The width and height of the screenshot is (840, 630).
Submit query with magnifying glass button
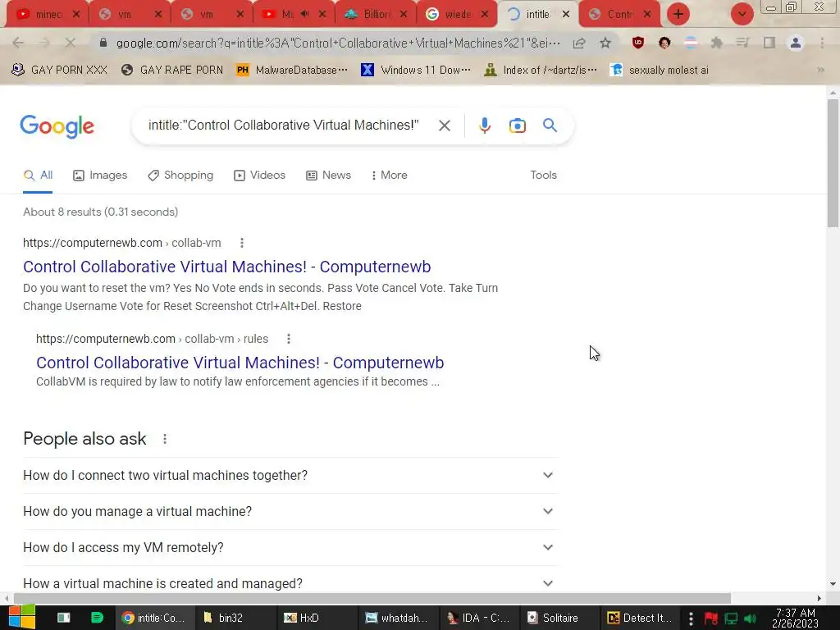pyautogui.click(x=550, y=126)
